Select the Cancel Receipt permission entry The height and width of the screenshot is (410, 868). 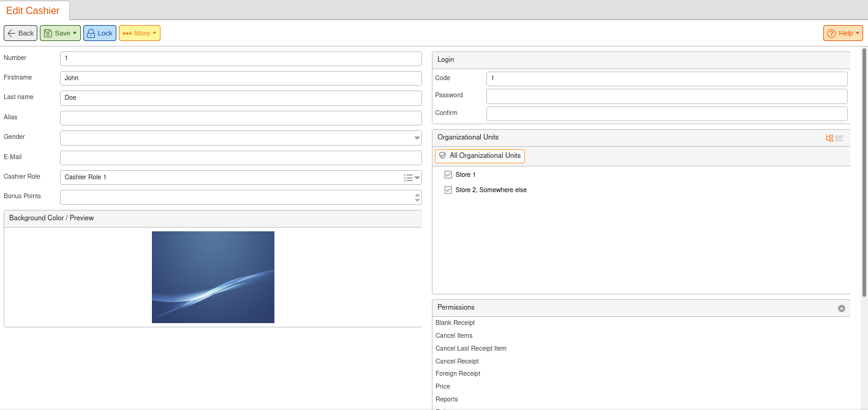(456, 361)
